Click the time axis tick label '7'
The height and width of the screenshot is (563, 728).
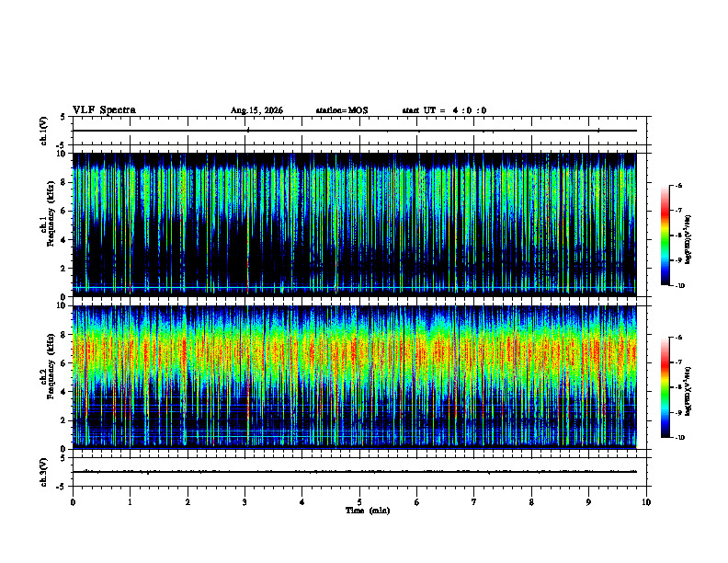coord(474,502)
